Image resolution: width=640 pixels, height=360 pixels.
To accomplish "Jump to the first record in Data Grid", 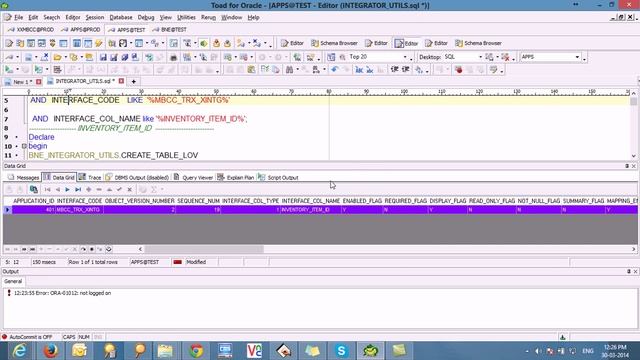I will click(x=47, y=189).
